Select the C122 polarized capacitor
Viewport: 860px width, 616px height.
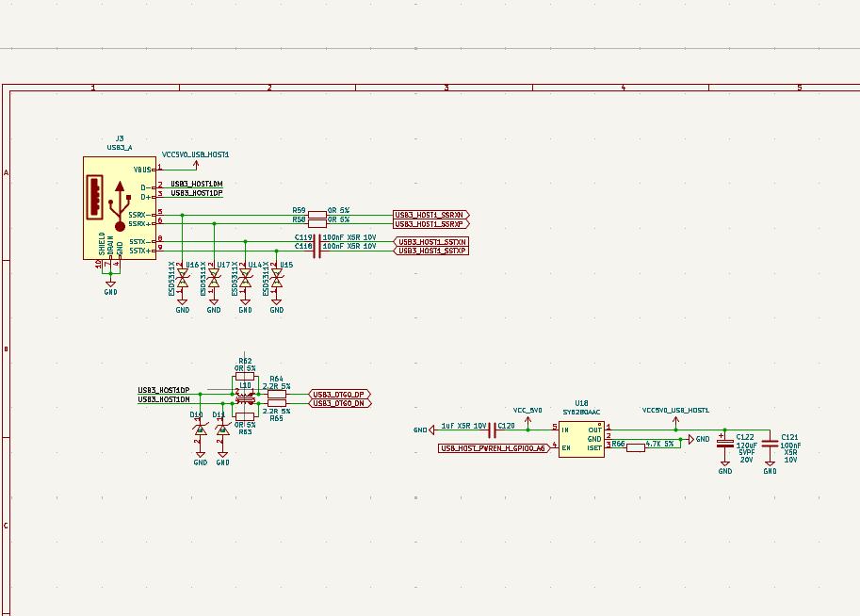point(725,441)
